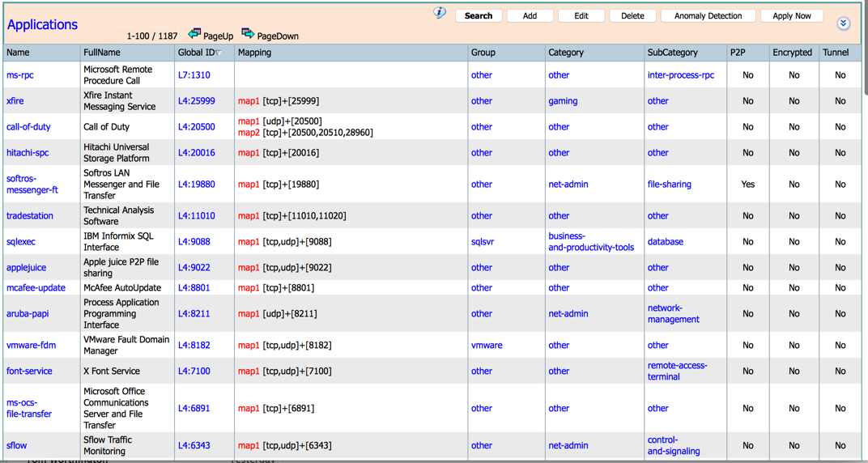Select the gaming category link
Screen dimensions: 868x463
pos(563,100)
